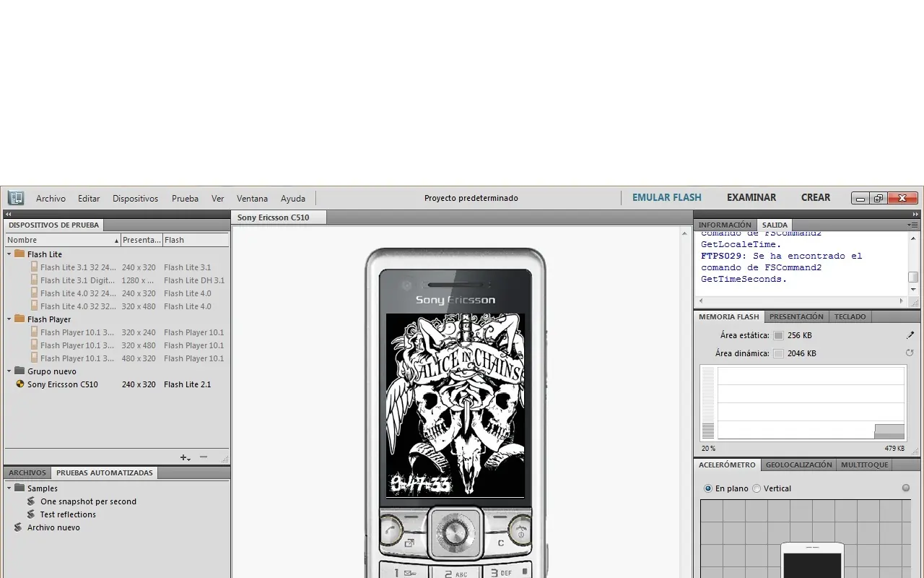Screen dimensions: 924x578
Task: Switch to the PRESENTACIÓN tab
Action: click(796, 316)
